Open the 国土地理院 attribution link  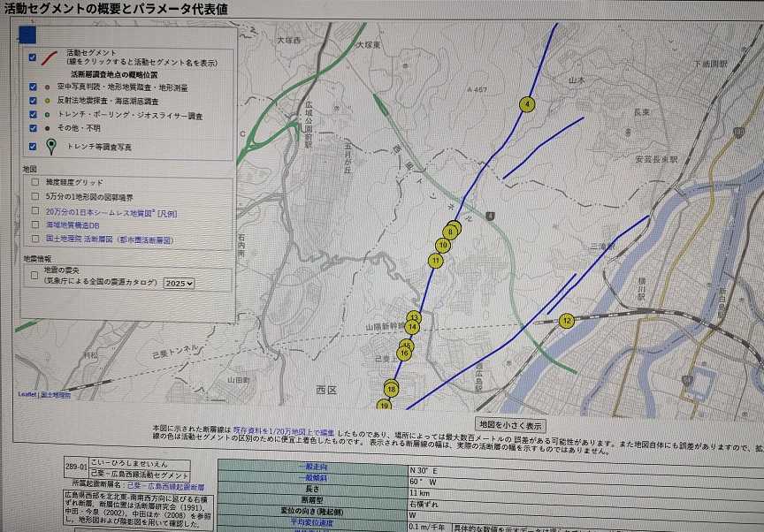pyautogui.click(x=56, y=395)
